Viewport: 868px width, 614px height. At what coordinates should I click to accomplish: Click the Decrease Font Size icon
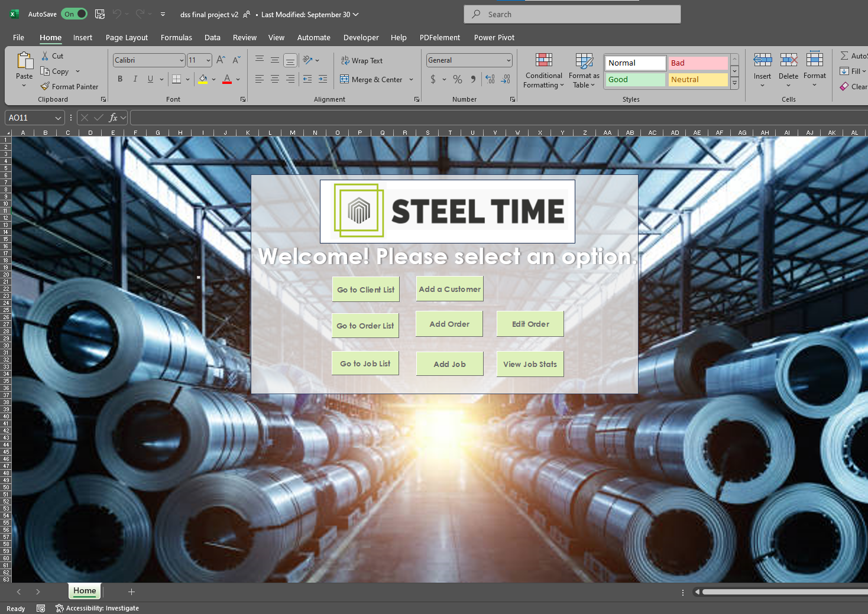237,60
